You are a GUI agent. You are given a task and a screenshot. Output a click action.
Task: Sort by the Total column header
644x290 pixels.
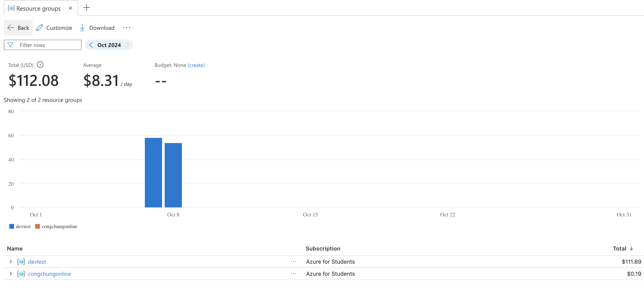coord(619,249)
